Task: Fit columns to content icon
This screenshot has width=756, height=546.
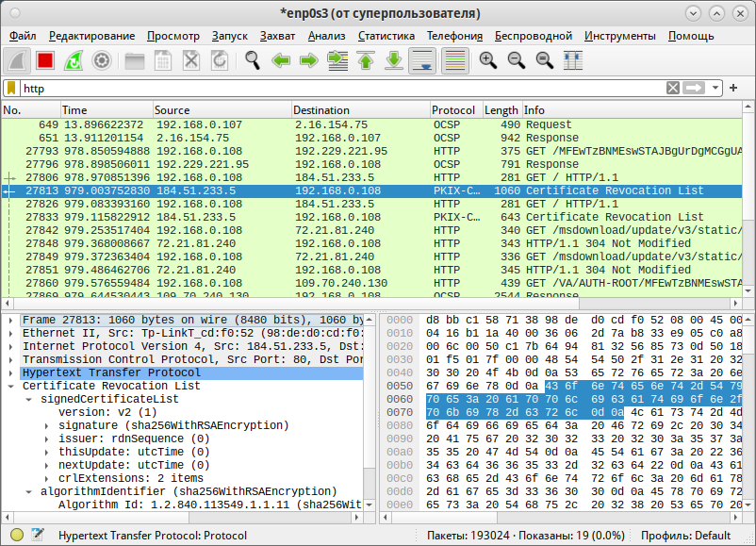Action: (x=573, y=60)
